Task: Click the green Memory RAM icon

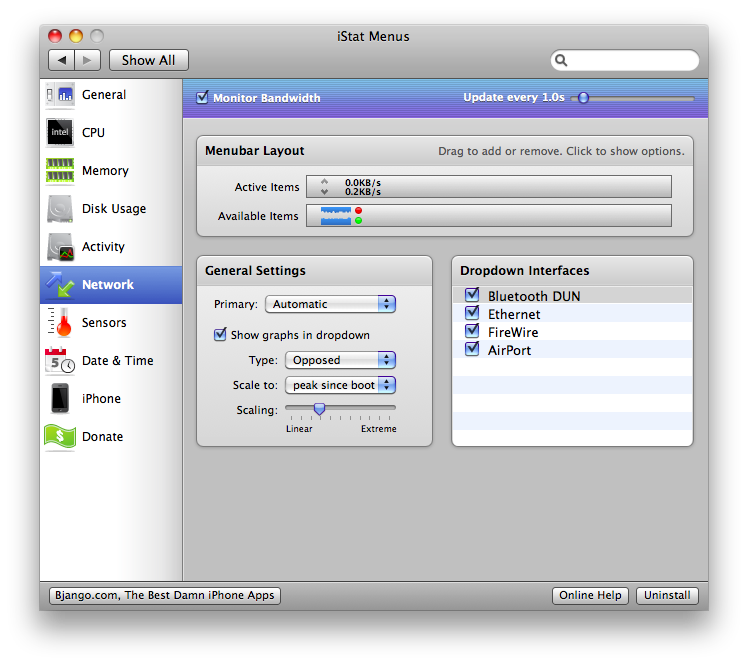Action: (x=60, y=170)
